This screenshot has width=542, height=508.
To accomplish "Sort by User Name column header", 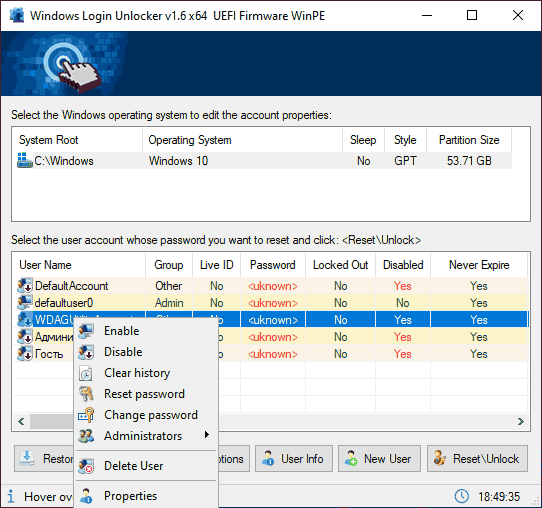I will tap(79, 265).
